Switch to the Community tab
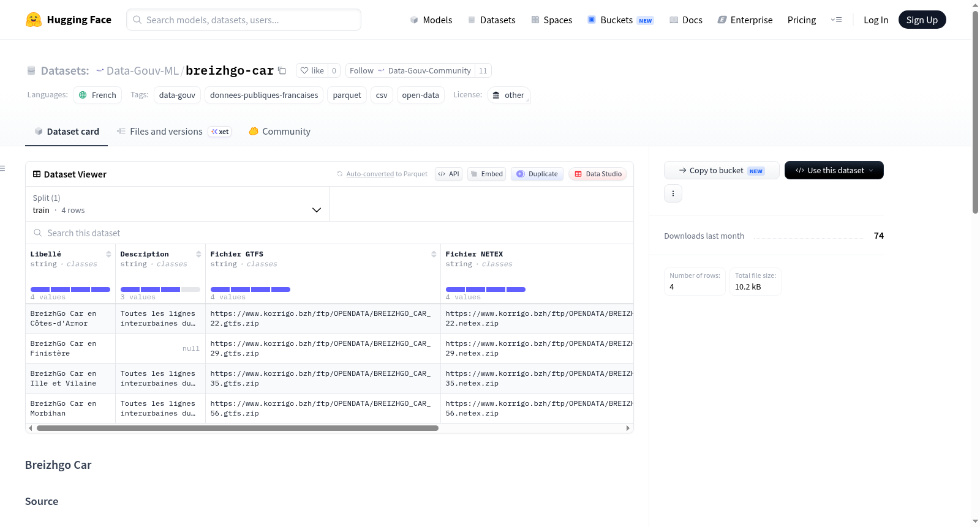980x527 pixels. [279, 131]
